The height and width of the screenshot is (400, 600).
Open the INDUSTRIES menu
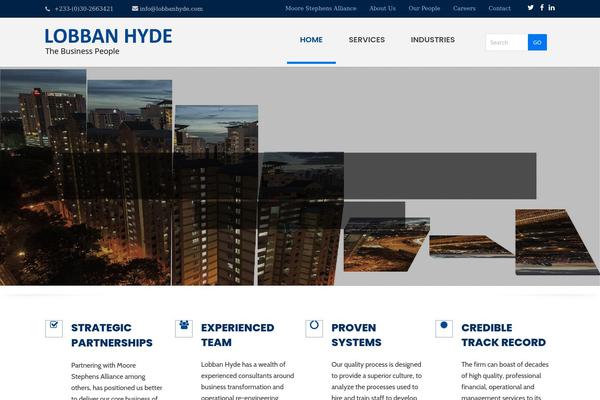pos(433,40)
